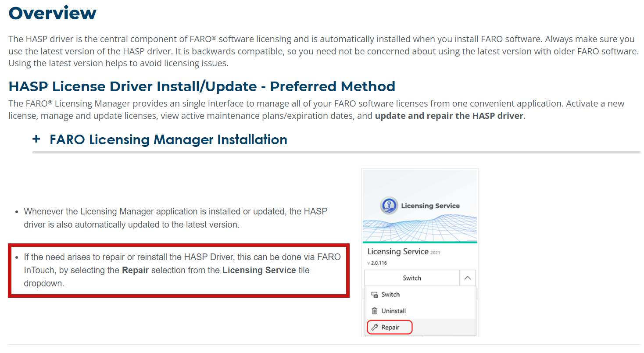Click the Licensing Service key logo icon

[x=388, y=206]
